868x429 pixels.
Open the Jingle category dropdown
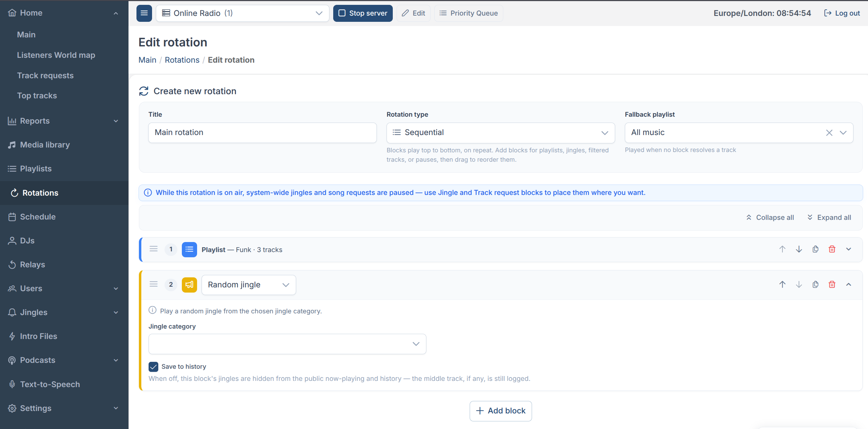pos(287,344)
